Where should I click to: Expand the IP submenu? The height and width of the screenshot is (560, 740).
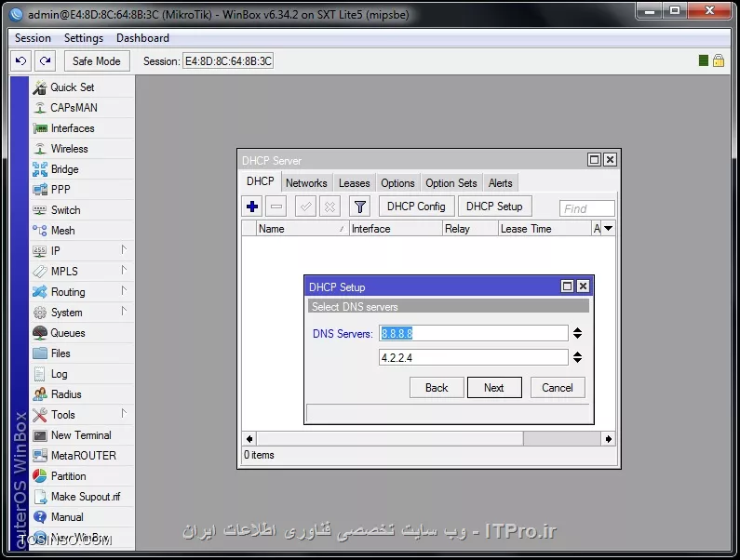(x=124, y=250)
